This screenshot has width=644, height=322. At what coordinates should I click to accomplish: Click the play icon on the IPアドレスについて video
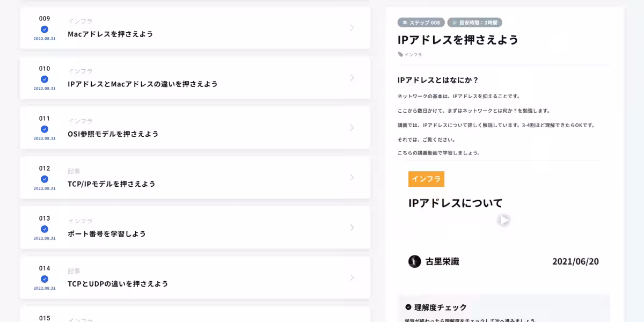[503, 219]
